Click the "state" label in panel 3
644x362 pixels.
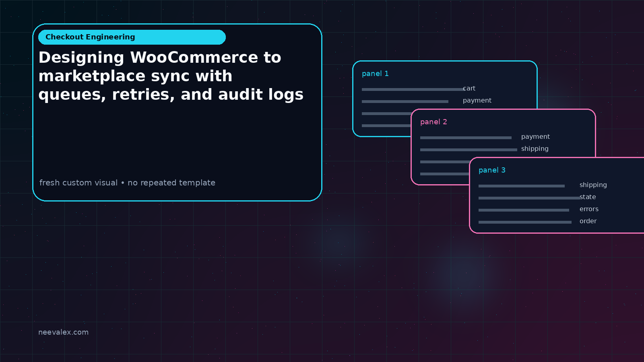tap(588, 197)
